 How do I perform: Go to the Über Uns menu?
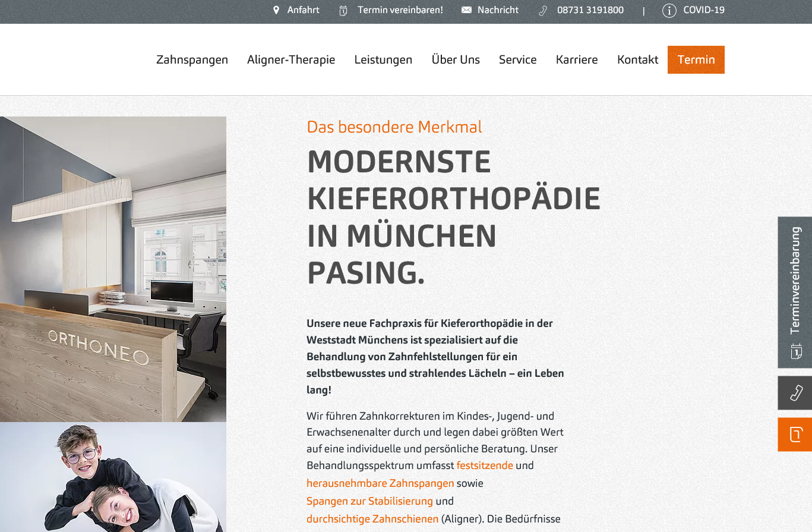(456, 59)
